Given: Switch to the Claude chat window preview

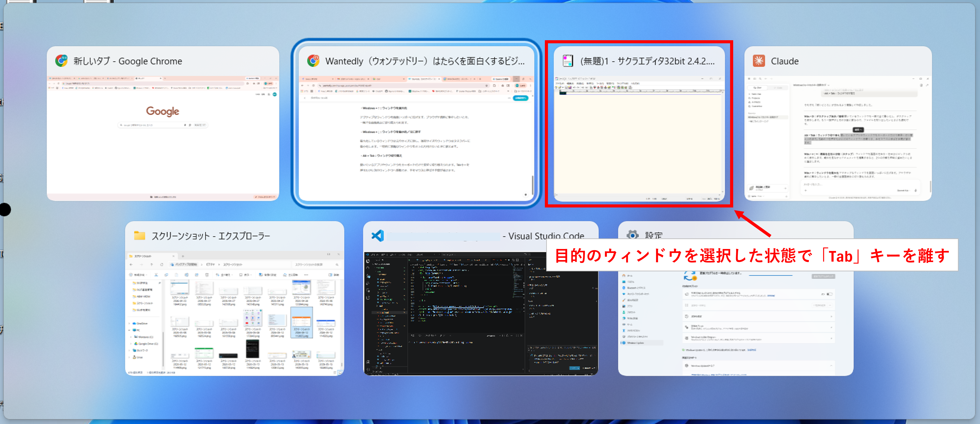Looking at the screenshot, I should pos(838,138).
